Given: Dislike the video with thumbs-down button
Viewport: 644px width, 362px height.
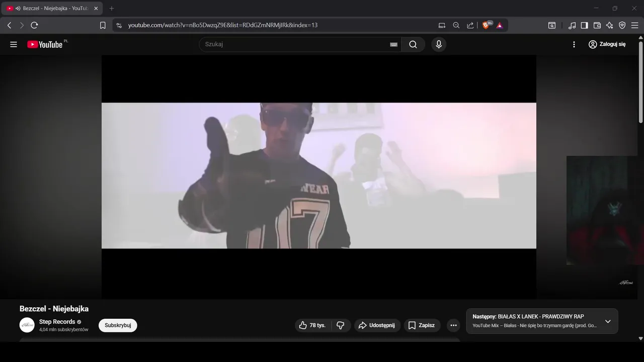Looking at the screenshot, I should pyautogui.click(x=341, y=325).
